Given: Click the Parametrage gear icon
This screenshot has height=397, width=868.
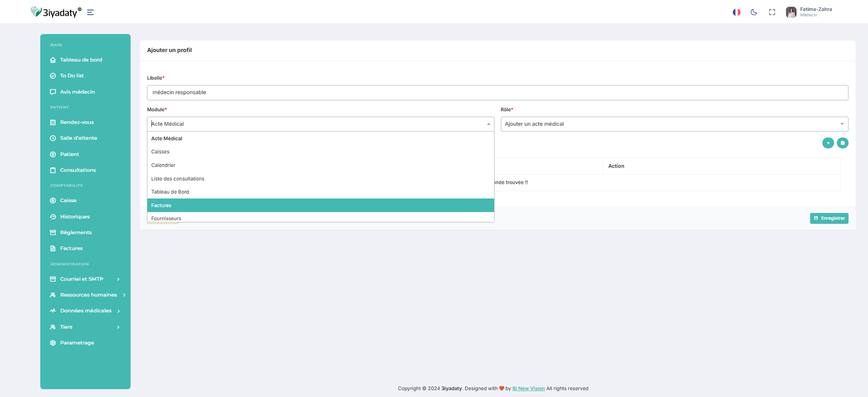Looking at the screenshot, I should point(53,343).
